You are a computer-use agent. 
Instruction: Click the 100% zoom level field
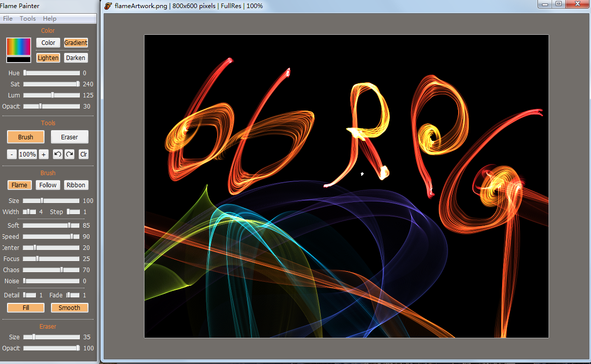tap(27, 154)
